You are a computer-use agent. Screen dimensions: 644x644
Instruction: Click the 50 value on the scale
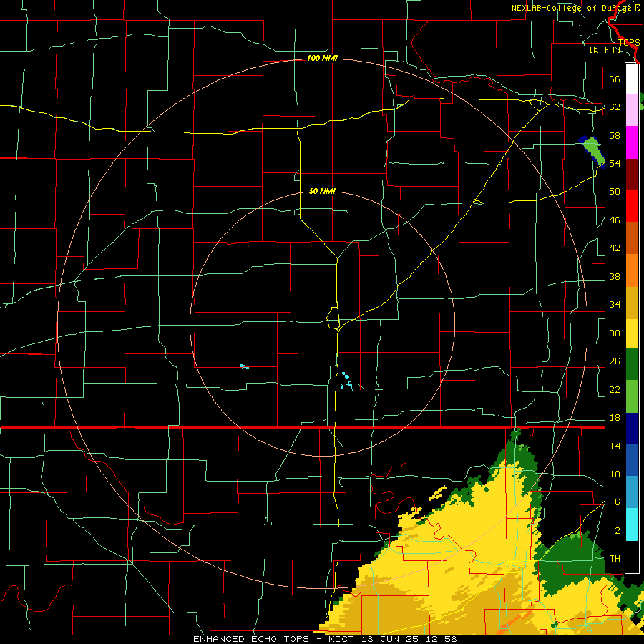click(615, 191)
